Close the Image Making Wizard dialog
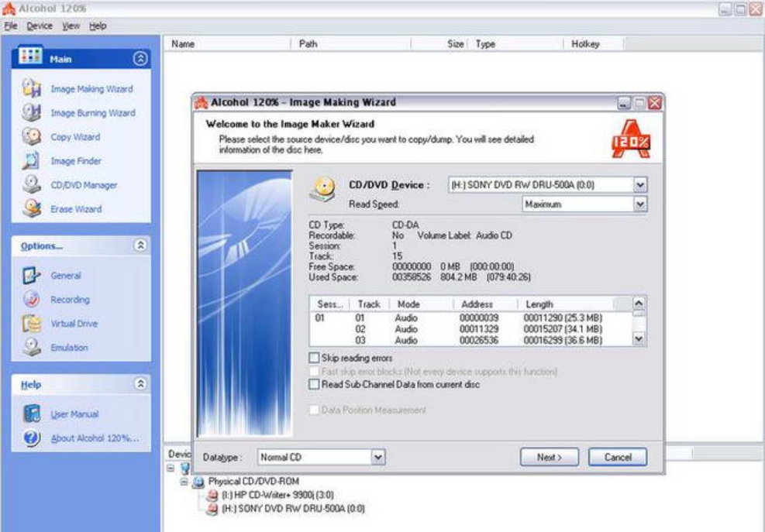Image resolution: width=765 pixels, height=532 pixels. coord(655,103)
